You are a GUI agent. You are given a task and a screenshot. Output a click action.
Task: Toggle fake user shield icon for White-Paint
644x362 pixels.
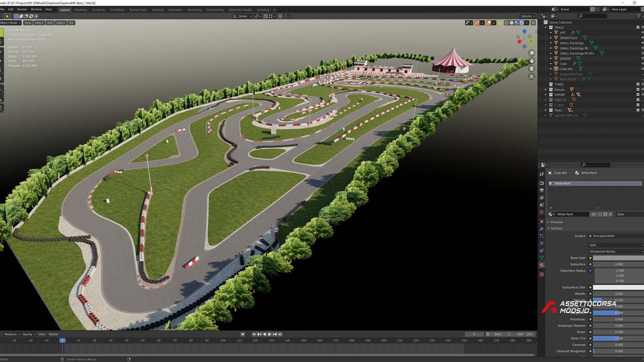[x=600, y=214]
